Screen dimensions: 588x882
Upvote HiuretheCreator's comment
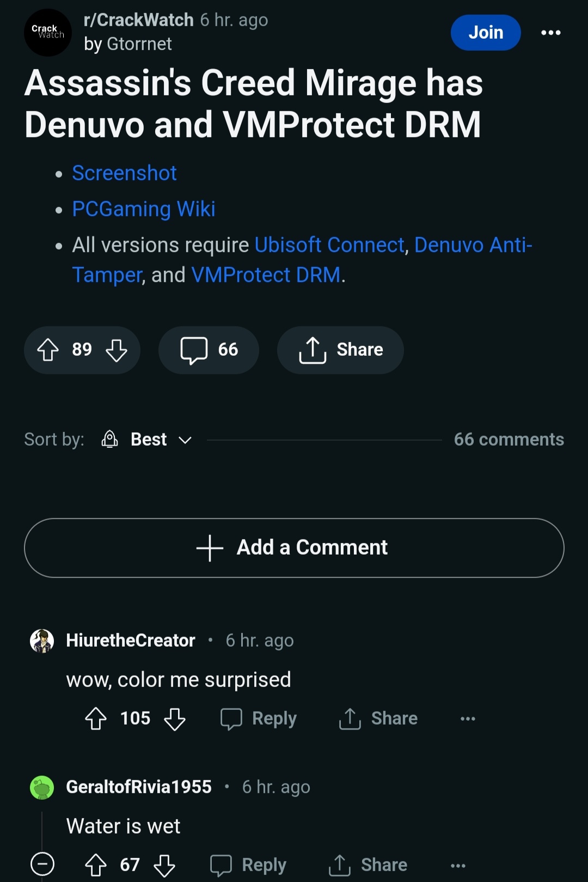coord(96,719)
